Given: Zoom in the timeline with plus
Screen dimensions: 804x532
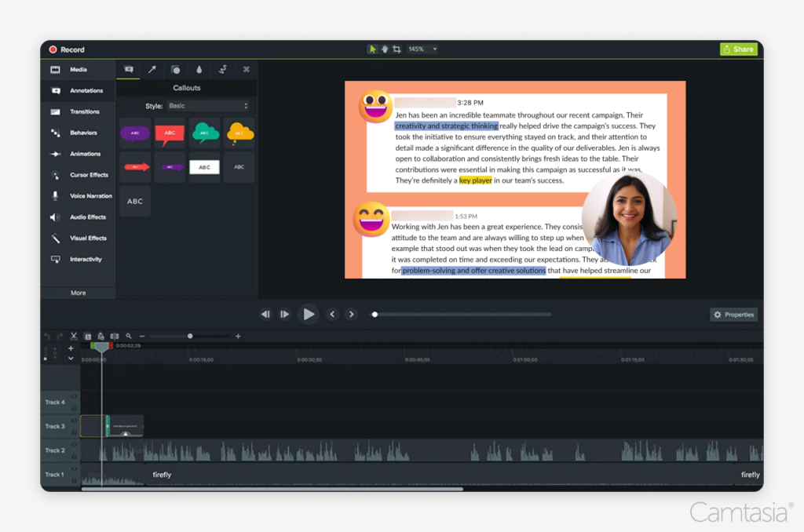Looking at the screenshot, I should (x=238, y=336).
